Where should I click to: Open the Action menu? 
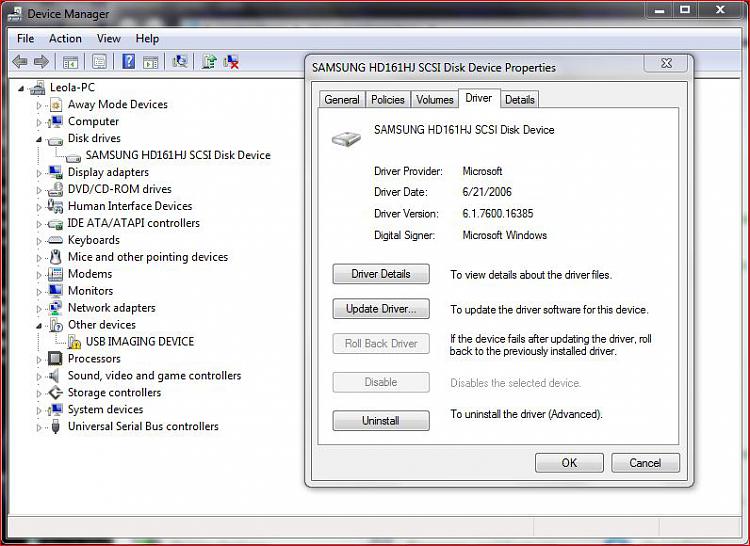65,38
